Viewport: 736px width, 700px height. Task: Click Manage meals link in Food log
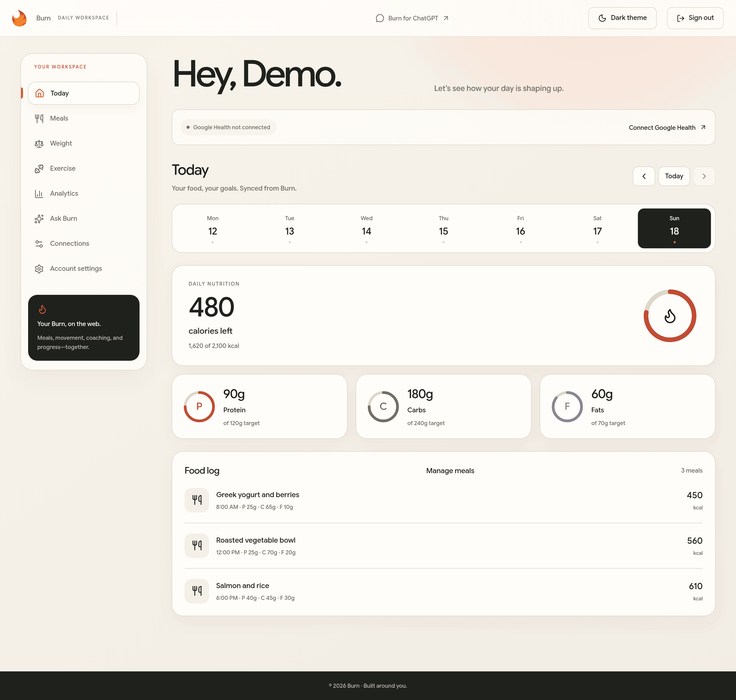(x=450, y=471)
